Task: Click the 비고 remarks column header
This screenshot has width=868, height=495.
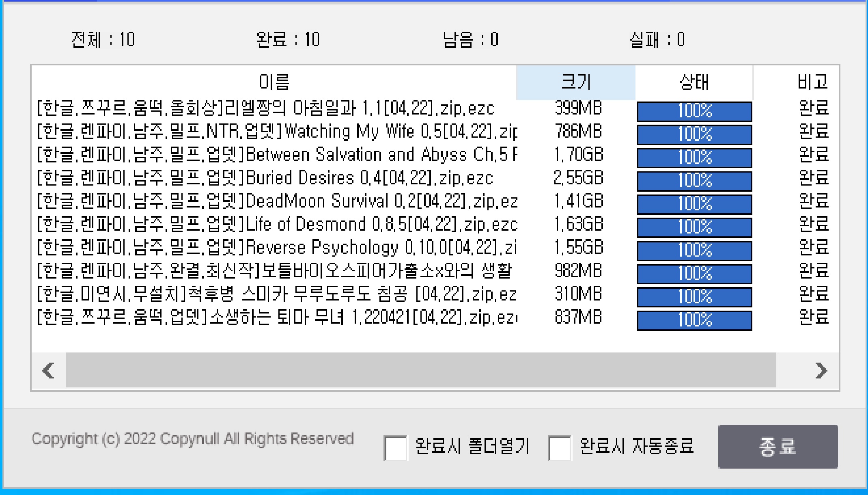Action: click(812, 82)
